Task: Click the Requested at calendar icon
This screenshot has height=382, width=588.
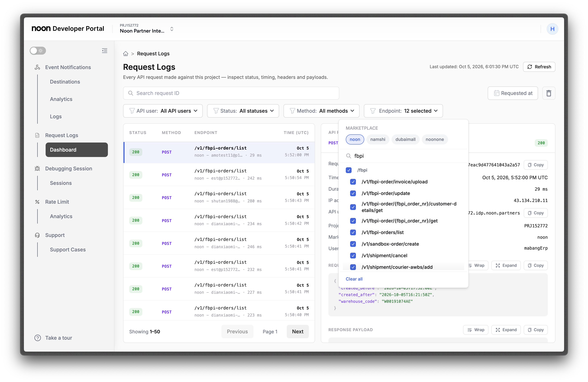Action: (496, 93)
